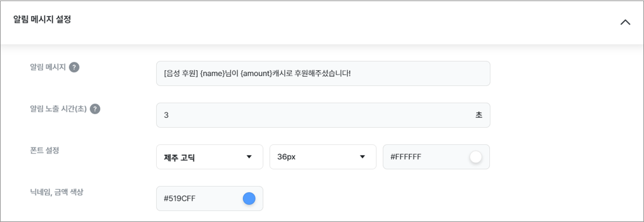Image resolution: width=644 pixels, height=222 pixels.
Task: Click help icon beside 알림 노출 시간(초)
Action: (95, 109)
